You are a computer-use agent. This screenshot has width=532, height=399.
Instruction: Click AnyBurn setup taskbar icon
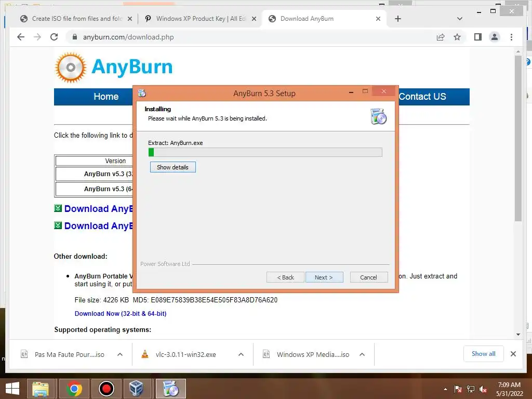click(170, 389)
